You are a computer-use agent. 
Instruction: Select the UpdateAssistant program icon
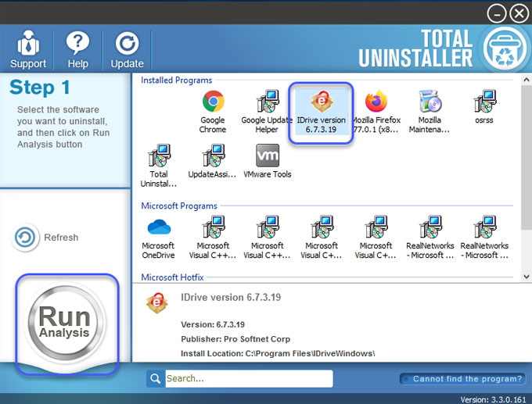[x=212, y=161]
